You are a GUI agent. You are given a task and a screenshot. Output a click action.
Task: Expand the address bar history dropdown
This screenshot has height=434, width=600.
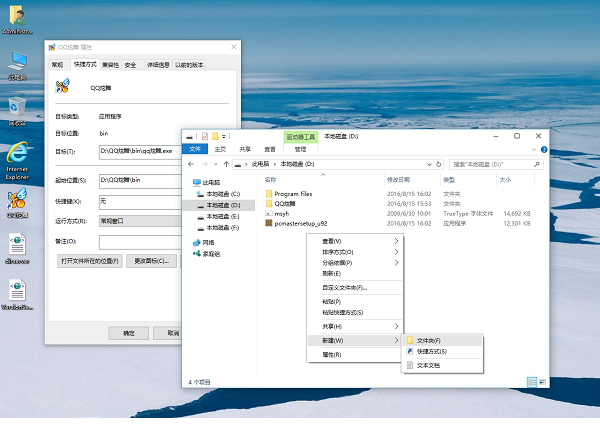click(x=429, y=165)
